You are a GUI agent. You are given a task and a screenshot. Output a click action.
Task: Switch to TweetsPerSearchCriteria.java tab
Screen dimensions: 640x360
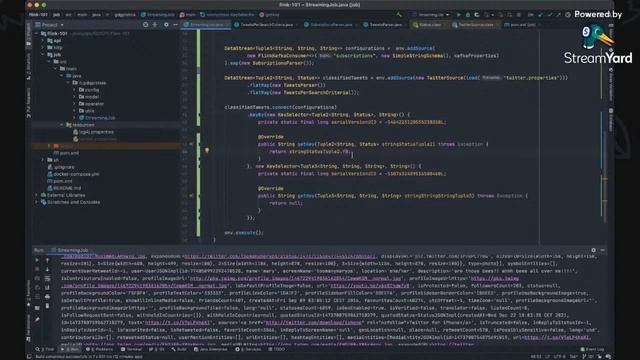[x=266, y=25]
